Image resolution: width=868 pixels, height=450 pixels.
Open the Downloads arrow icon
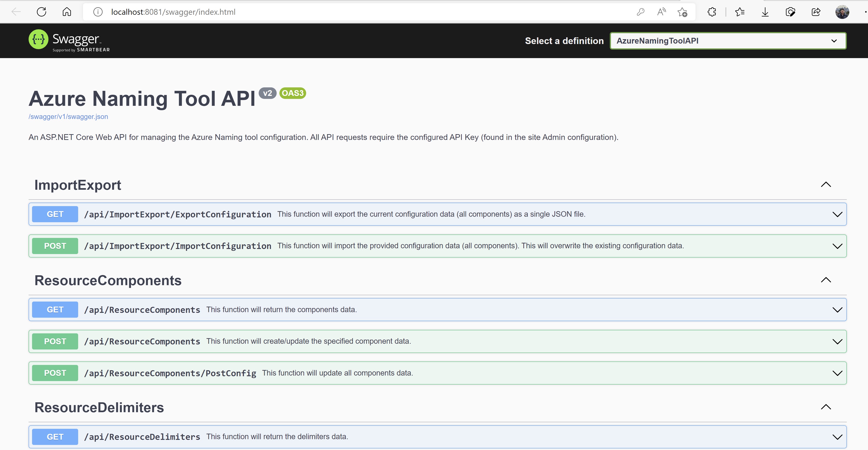(765, 12)
